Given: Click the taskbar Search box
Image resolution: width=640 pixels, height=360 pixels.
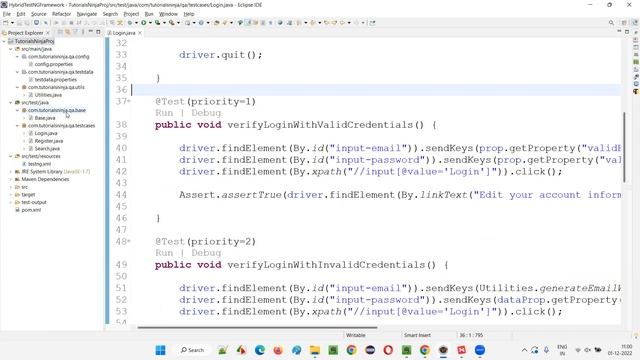Looking at the screenshot, I should (192, 350).
